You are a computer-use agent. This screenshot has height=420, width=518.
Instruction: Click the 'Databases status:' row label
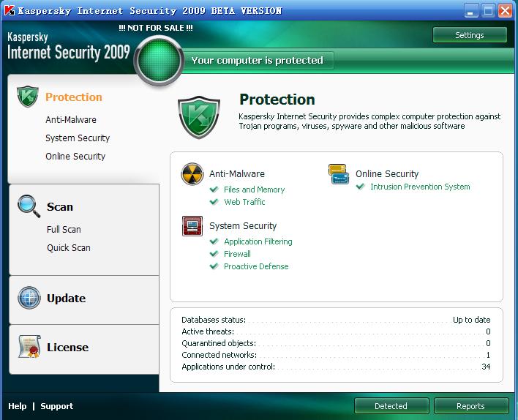pos(214,320)
